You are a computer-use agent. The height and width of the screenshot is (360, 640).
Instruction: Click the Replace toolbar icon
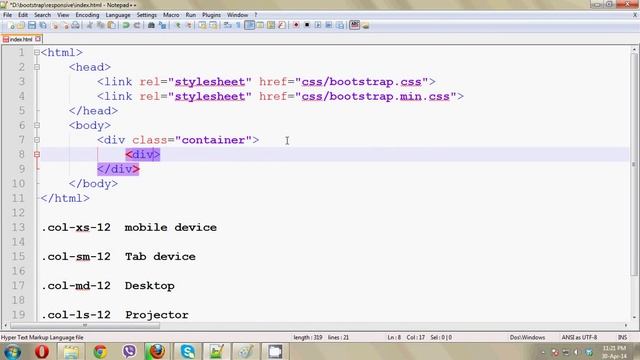[162, 25]
